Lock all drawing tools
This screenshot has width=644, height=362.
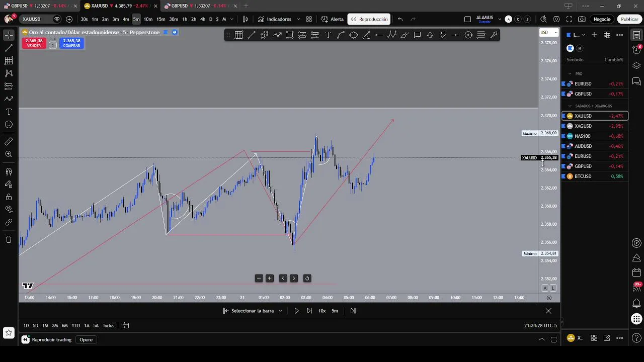click(x=9, y=197)
